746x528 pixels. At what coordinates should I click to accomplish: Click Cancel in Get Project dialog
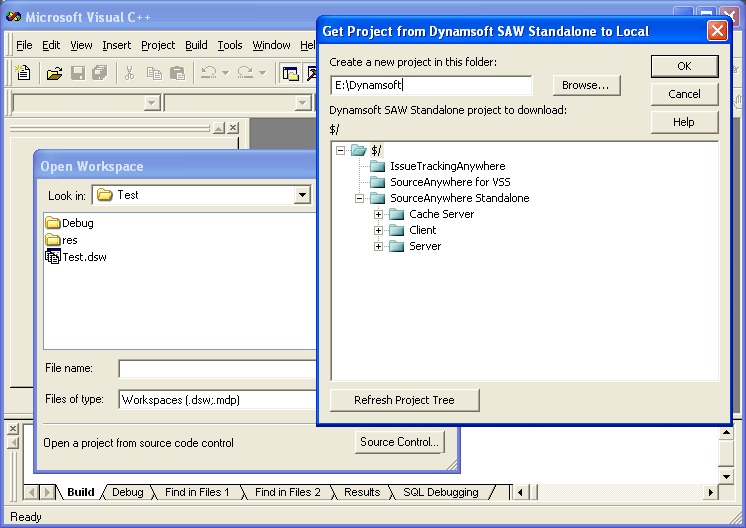point(684,94)
